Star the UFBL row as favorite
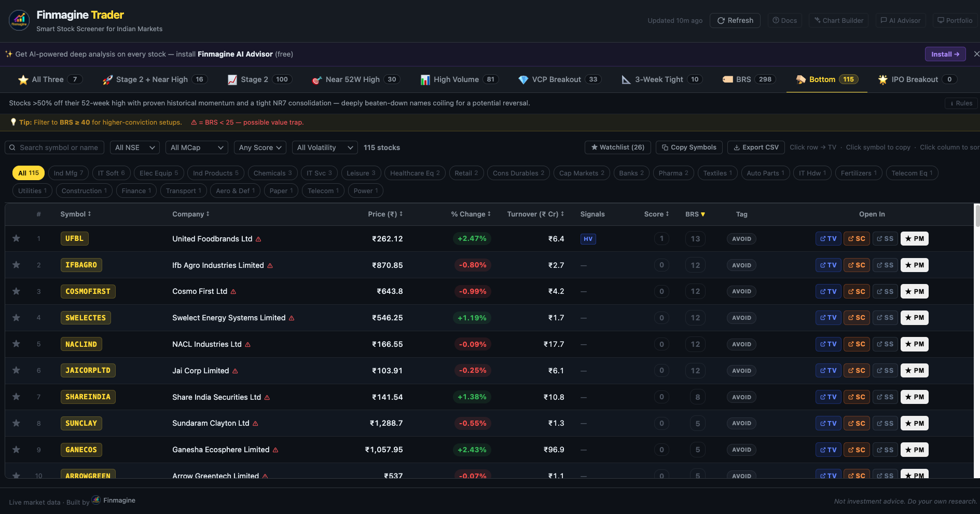 [17, 238]
